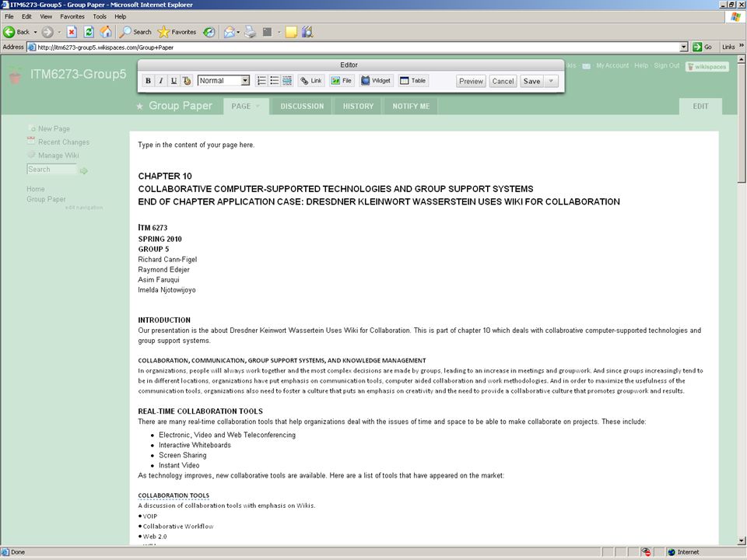747x560 pixels.
Task: Click the page scrollbar down arrow
Action: click(742, 541)
